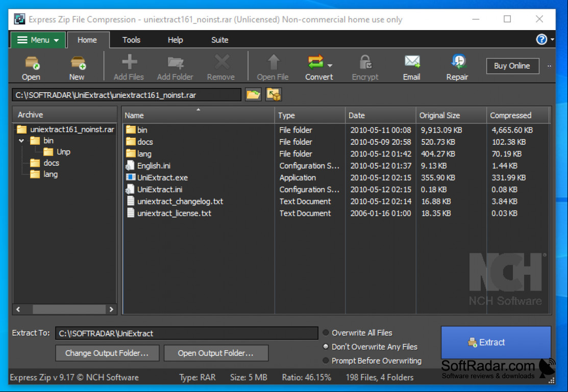This screenshot has width=568, height=392.
Task: Click 198 Files, 4 Folders status text
Action: [379, 377]
